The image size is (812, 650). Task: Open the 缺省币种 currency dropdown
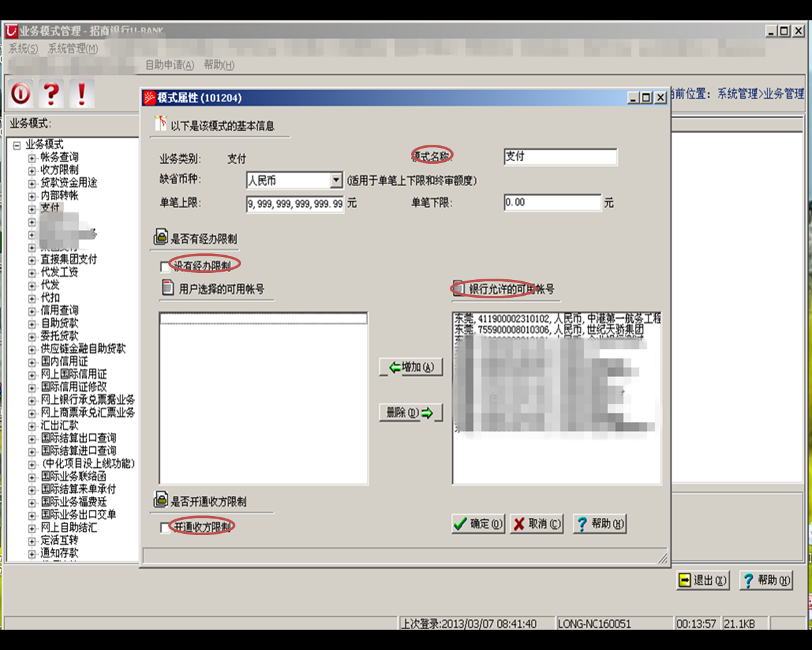coord(337,180)
